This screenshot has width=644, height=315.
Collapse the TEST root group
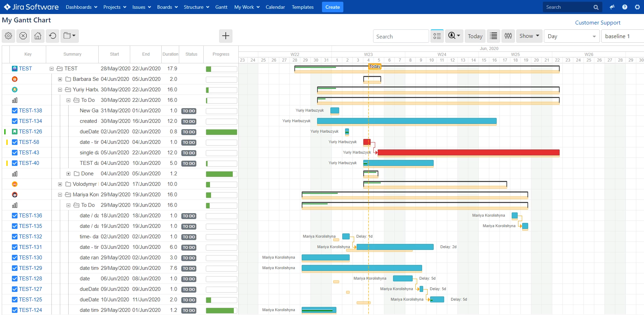[x=51, y=69]
